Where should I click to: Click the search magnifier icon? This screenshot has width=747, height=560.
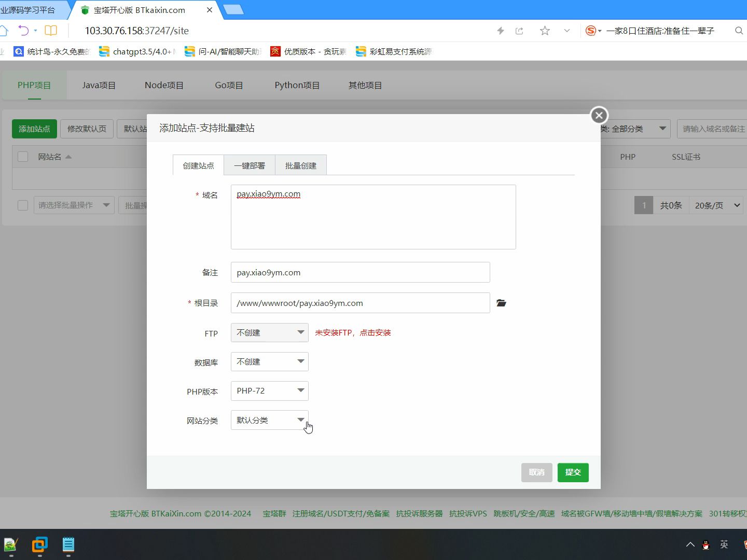(739, 31)
